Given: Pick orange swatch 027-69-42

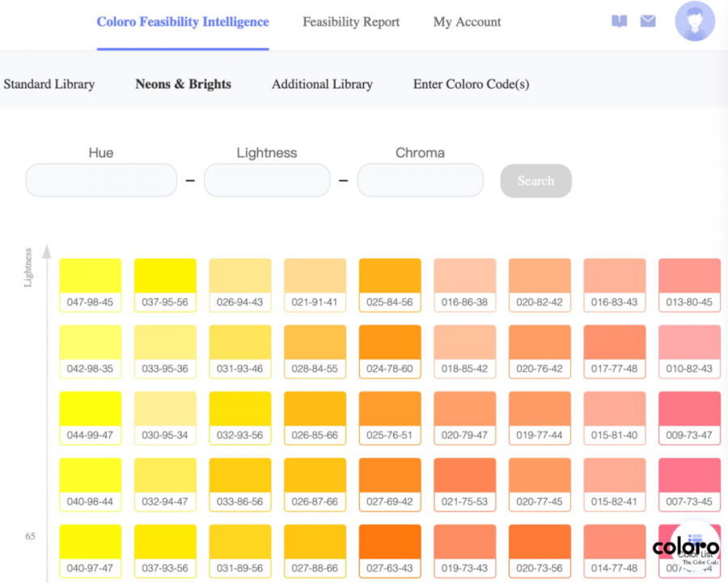Looking at the screenshot, I should coord(390,484).
